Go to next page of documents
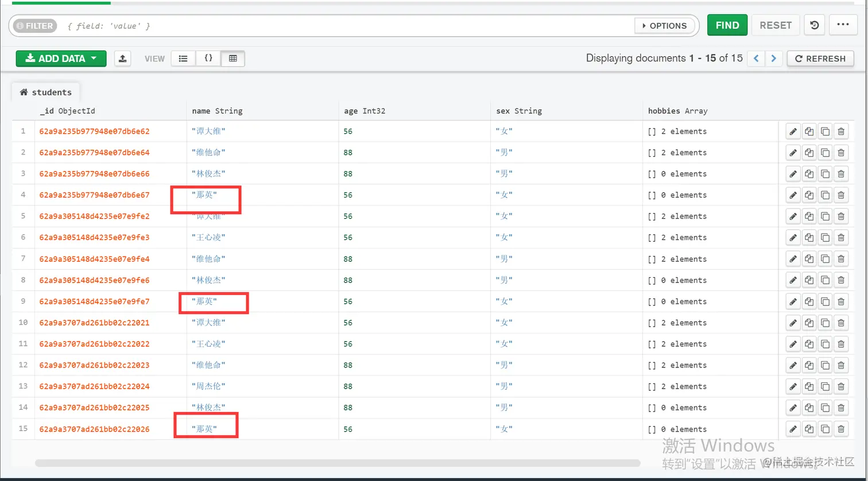 774,58
